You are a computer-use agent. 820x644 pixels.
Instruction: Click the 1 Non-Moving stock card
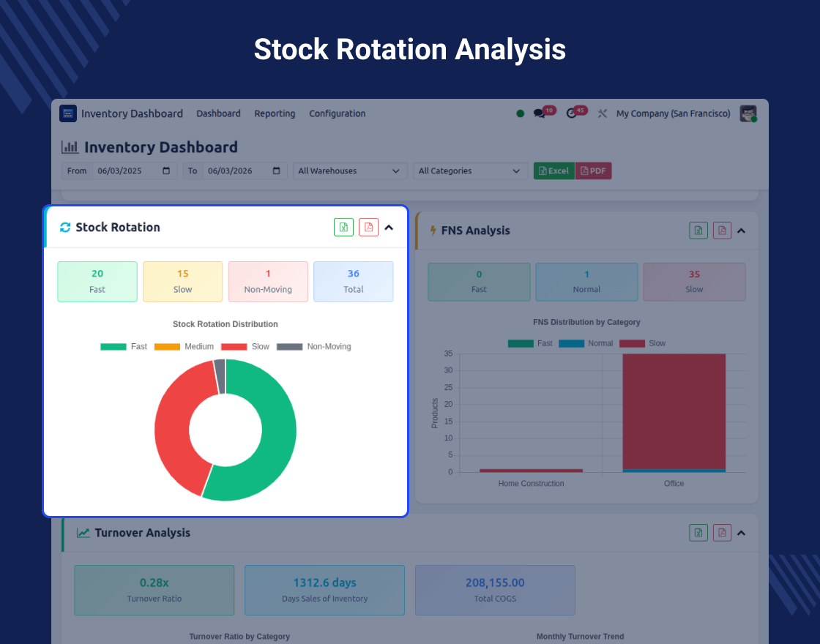268,281
